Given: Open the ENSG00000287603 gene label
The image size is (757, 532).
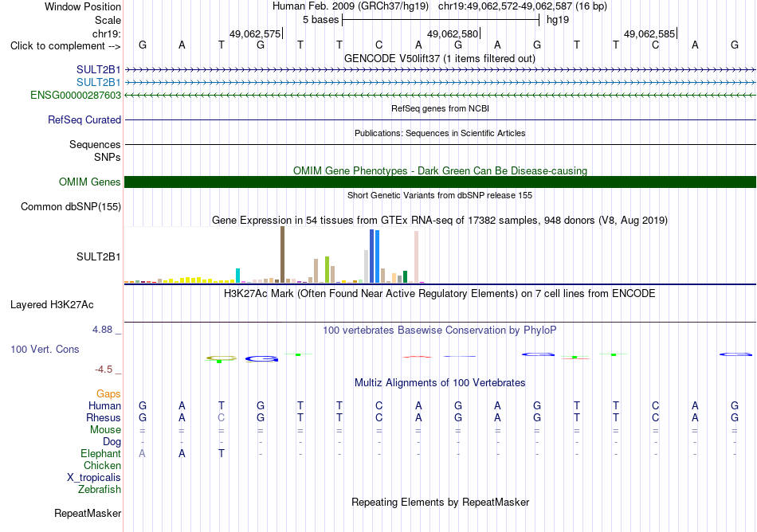Looking at the screenshot, I should pyautogui.click(x=76, y=96).
